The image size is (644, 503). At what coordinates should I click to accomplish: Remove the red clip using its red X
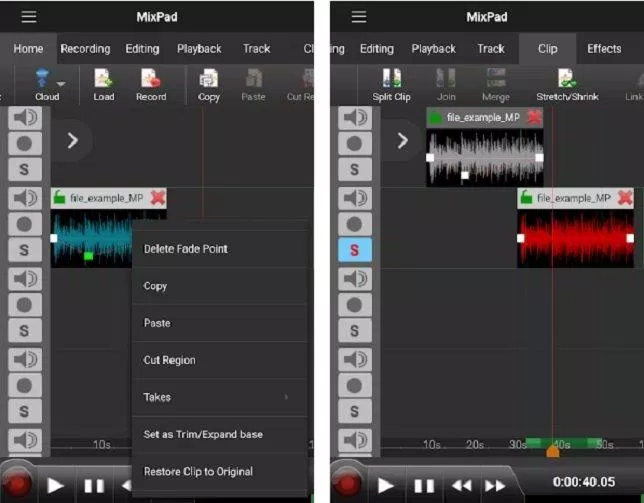point(625,198)
